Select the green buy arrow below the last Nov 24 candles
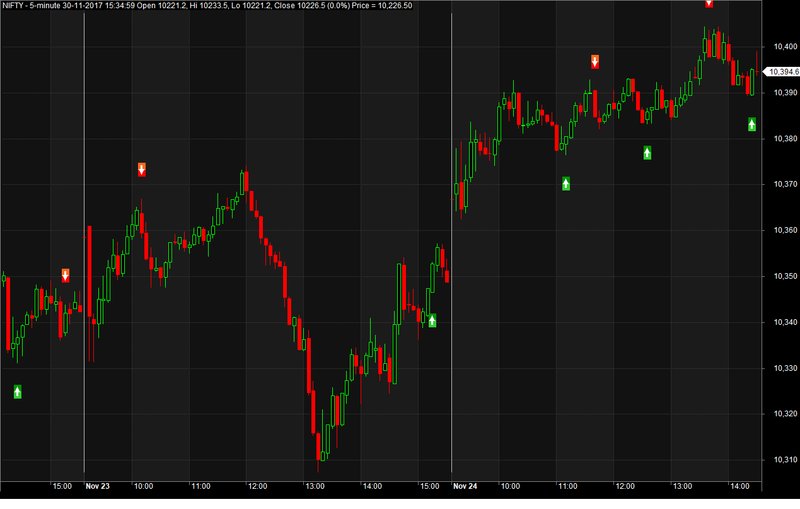 [x=752, y=124]
